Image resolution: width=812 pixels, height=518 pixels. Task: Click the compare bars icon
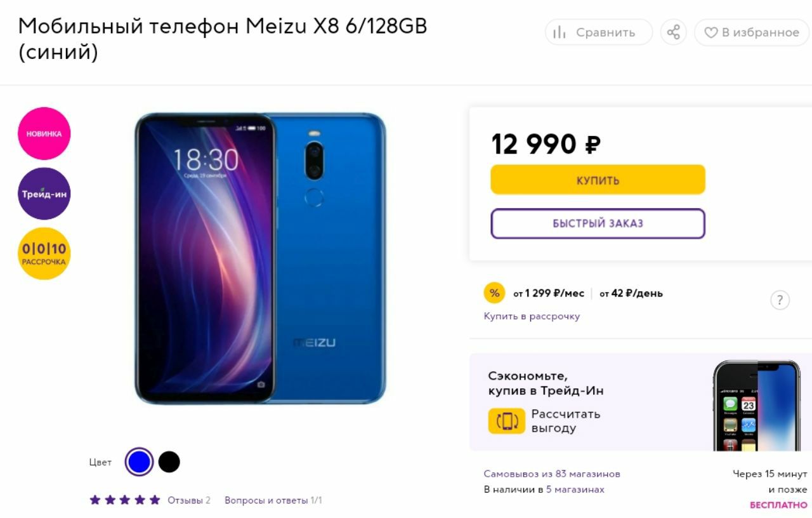559,32
